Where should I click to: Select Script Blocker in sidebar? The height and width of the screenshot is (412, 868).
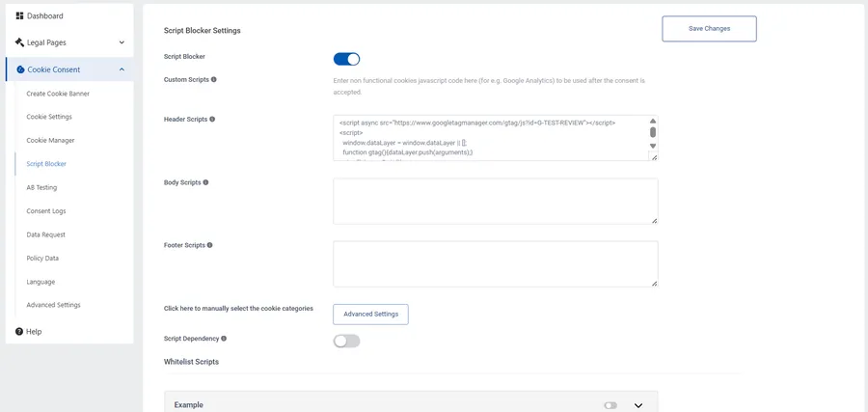click(46, 164)
